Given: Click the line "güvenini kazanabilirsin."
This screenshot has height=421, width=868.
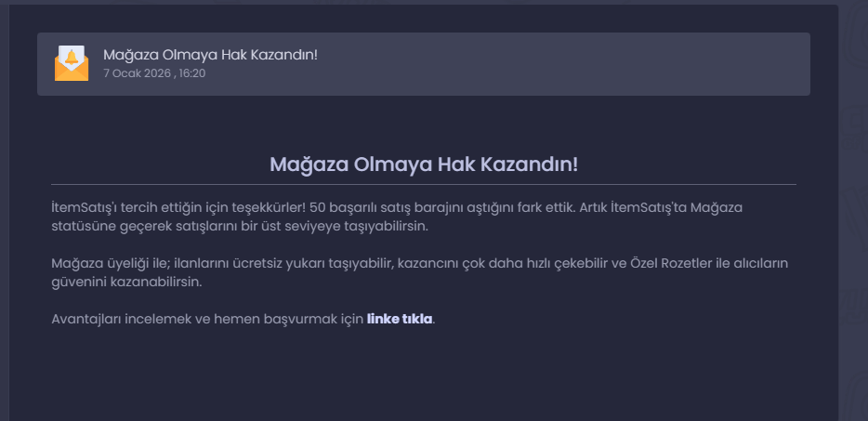Looking at the screenshot, I should 126,282.
